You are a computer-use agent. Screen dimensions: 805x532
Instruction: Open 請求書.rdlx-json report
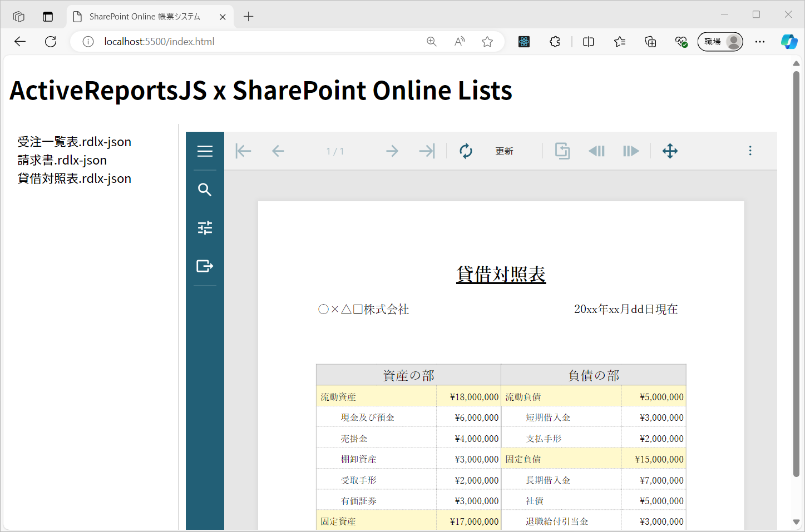[62, 160]
